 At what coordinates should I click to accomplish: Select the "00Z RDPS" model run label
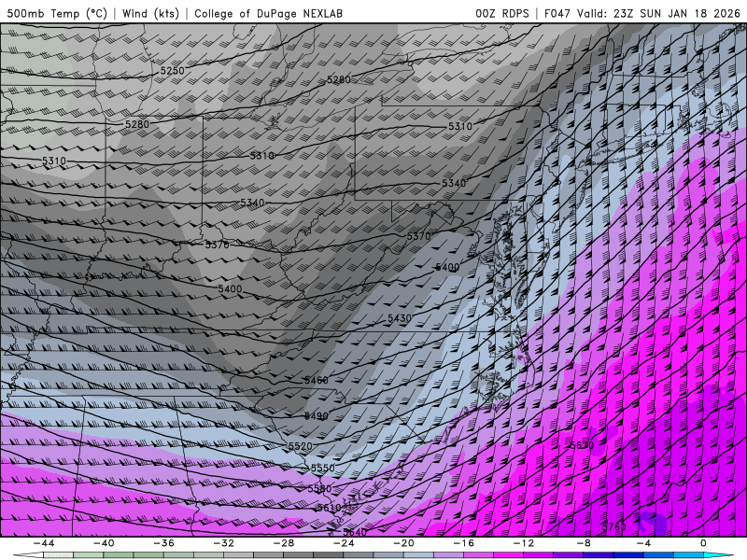tap(502, 13)
